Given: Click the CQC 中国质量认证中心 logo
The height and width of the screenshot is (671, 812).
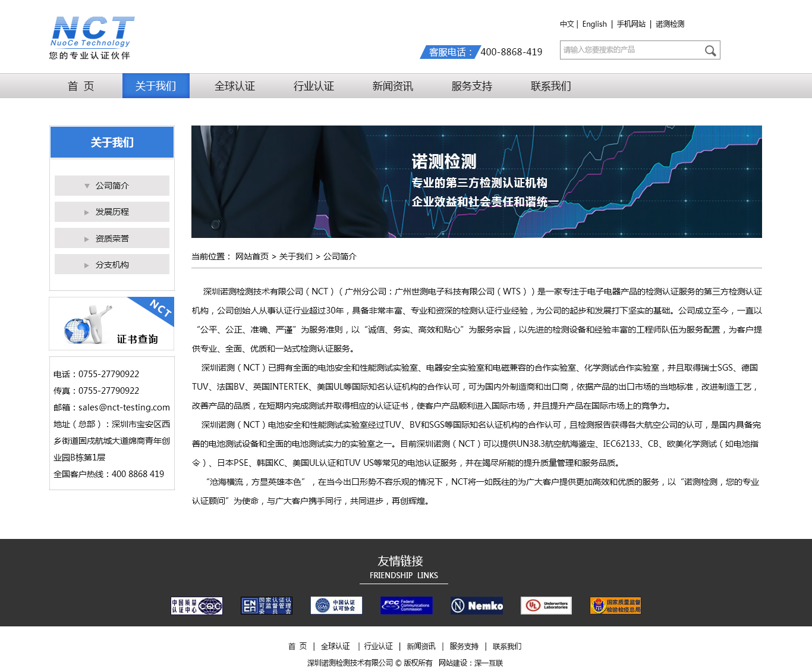Looking at the screenshot, I should (x=196, y=606).
